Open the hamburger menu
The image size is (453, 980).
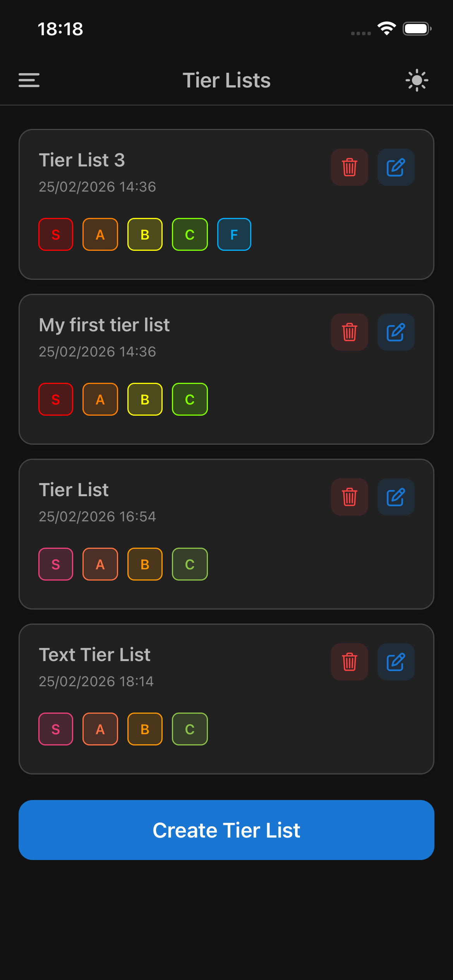29,80
